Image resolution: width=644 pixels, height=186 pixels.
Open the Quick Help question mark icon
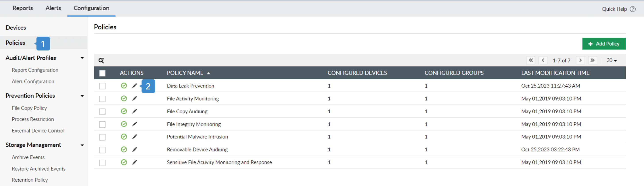tap(632, 9)
